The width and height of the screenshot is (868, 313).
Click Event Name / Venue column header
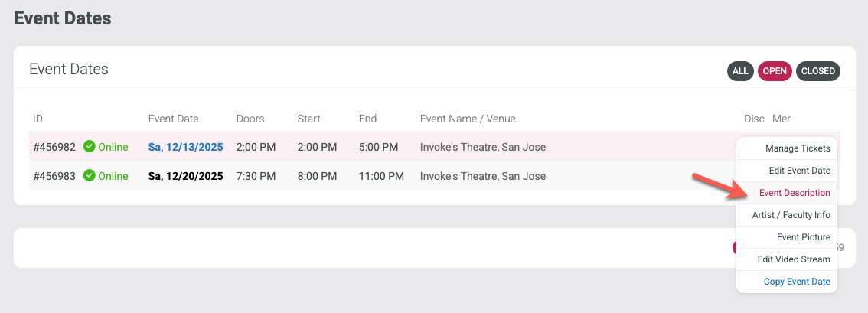tap(468, 119)
